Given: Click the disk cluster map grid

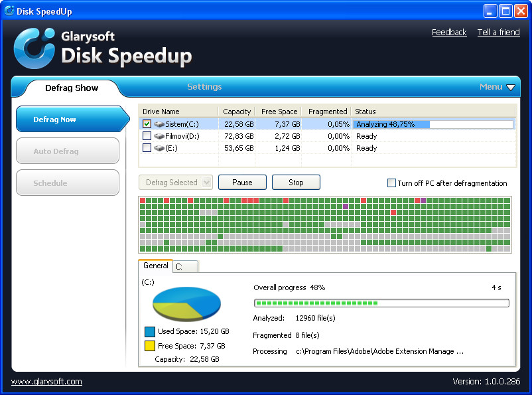Looking at the screenshot, I should [x=325, y=224].
